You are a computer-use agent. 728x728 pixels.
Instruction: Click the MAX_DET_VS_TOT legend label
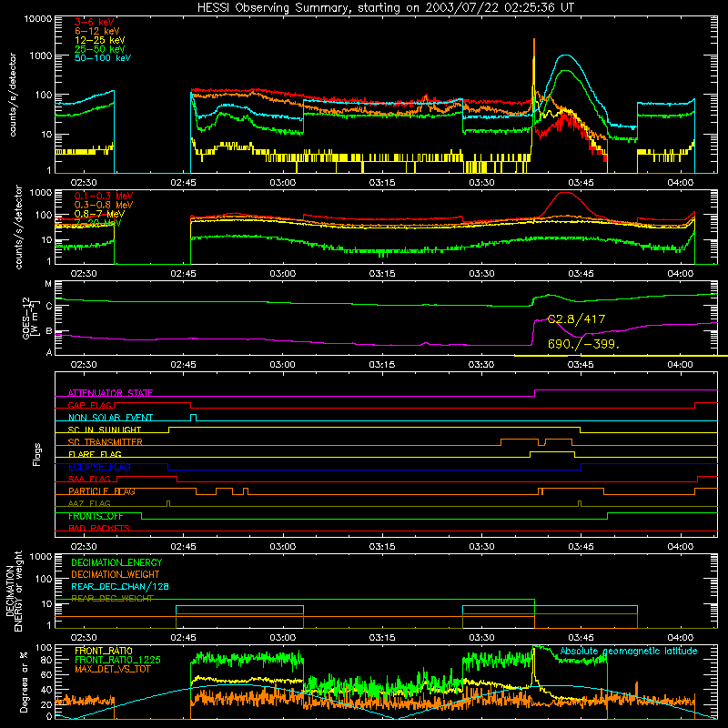(113, 669)
